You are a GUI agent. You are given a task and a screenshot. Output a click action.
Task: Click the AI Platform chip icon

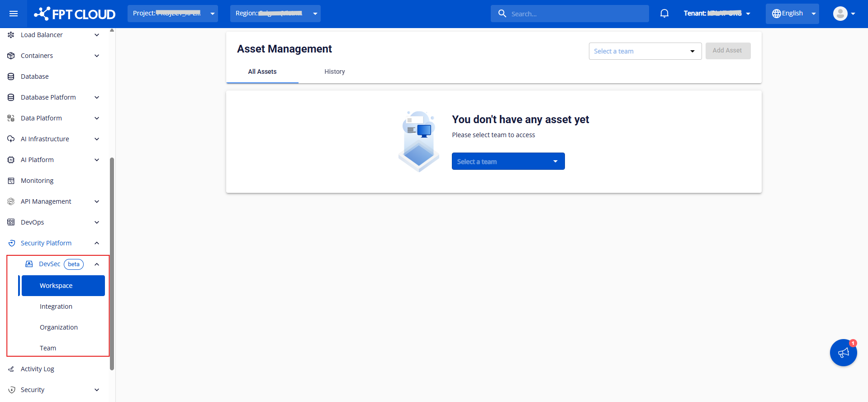tap(11, 160)
